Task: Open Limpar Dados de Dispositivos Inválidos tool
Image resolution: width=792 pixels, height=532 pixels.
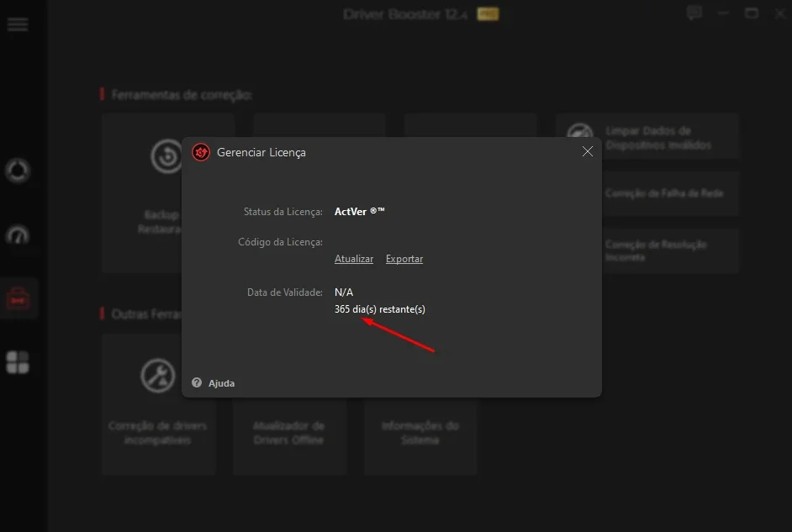Action: coord(647,137)
